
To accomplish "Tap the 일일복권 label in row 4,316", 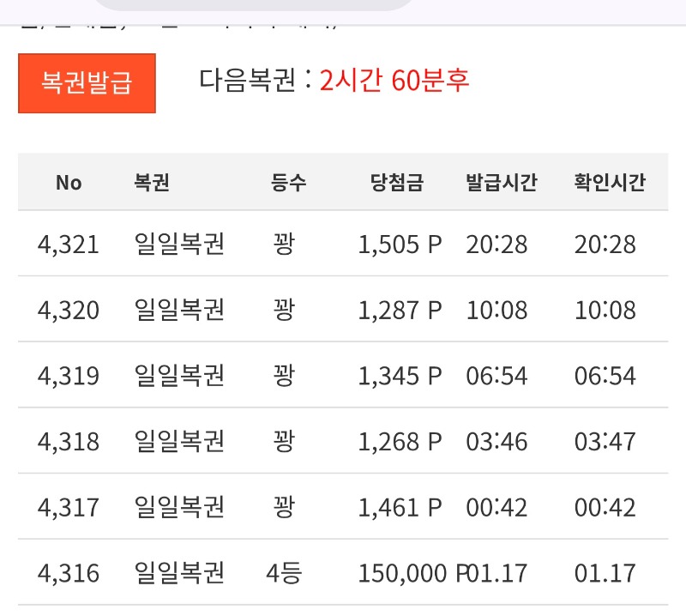I will (180, 573).
